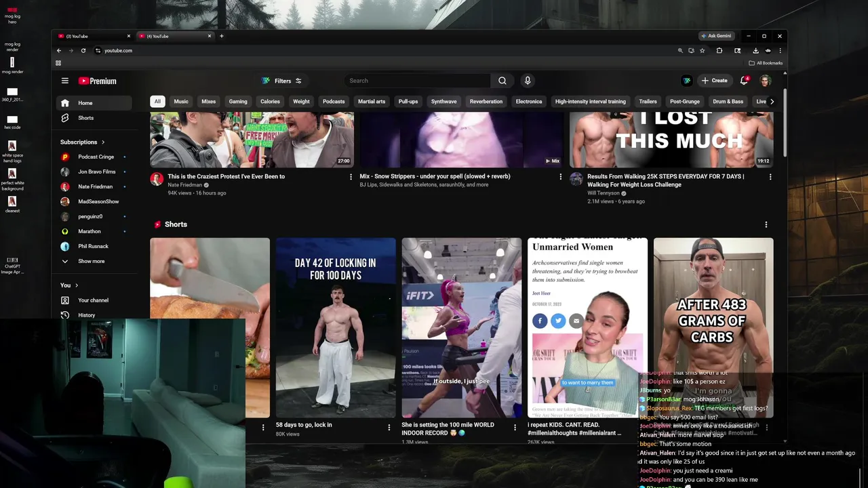Open 'Your channel' in sidebar
This screenshot has height=488, width=868.
click(94, 300)
